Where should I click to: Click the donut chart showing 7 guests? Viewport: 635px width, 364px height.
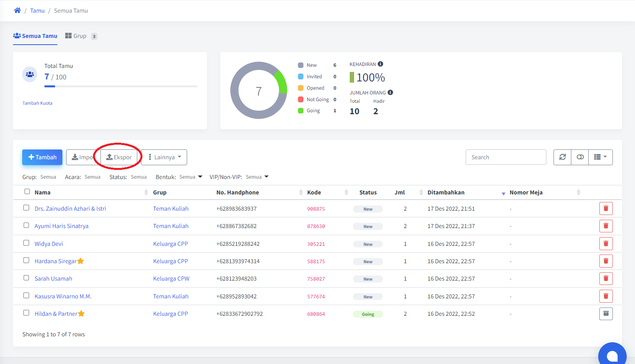coord(259,91)
